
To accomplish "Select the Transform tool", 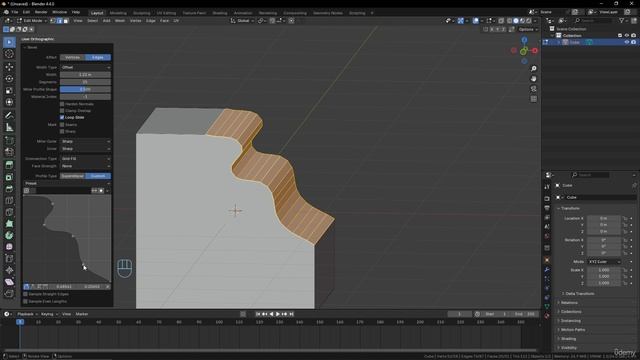I will pyautogui.click(x=9, y=102).
